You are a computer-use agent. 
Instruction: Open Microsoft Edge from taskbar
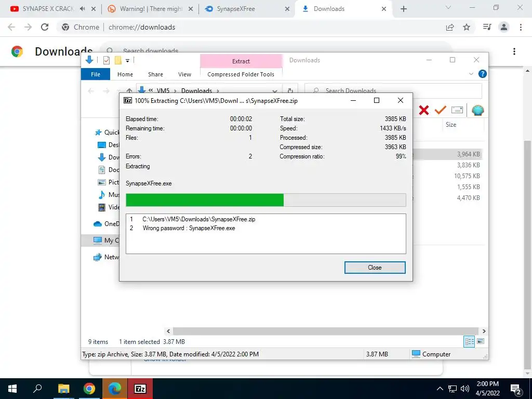pyautogui.click(x=115, y=389)
